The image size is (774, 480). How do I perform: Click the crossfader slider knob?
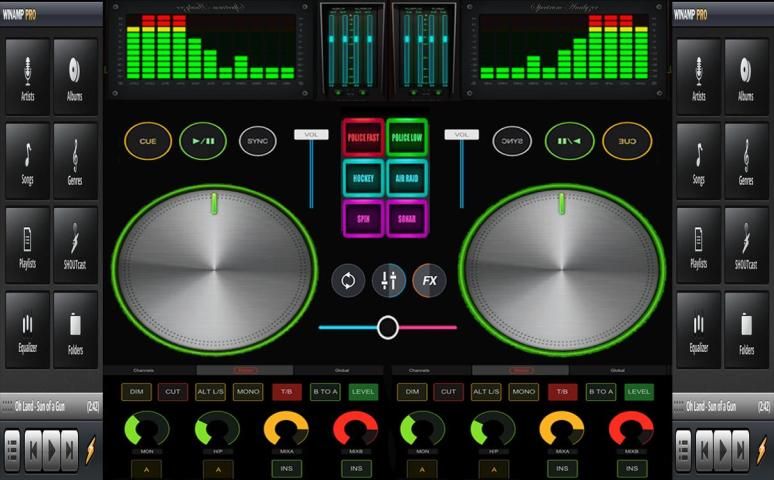pos(388,327)
